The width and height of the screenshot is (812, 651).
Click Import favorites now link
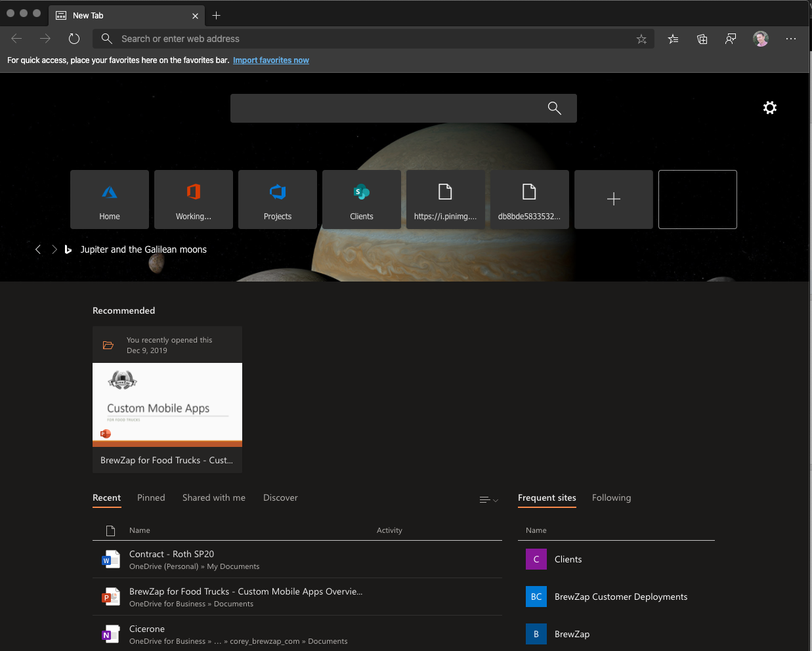click(271, 60)
